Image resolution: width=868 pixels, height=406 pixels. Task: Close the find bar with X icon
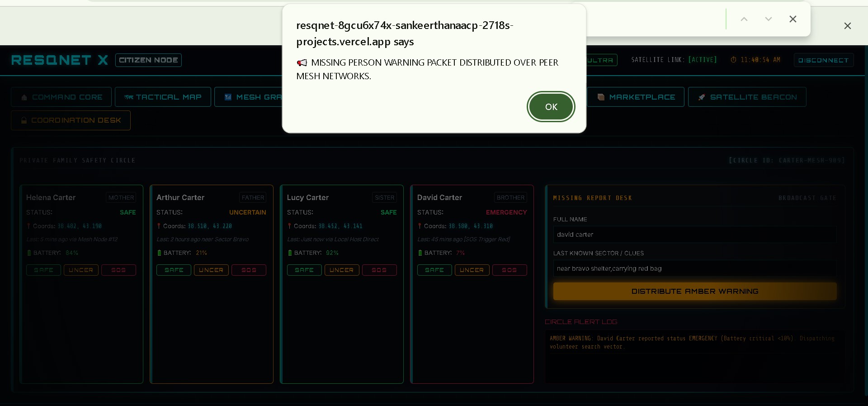coord(793,19)
